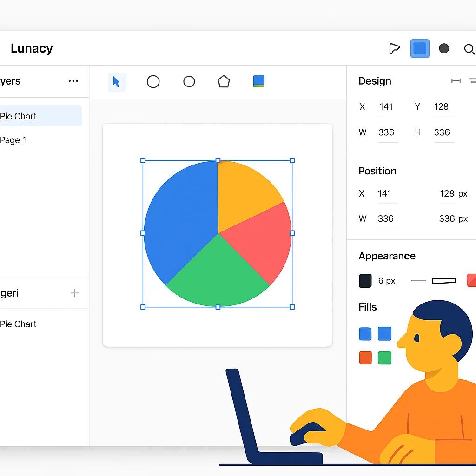Select the blue fill swatch under Fills
Screen dimensions: 476x476
(x=365, y=334)
